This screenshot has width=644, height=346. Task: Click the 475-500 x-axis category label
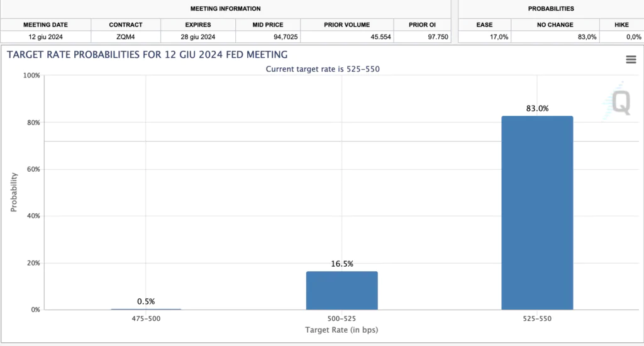point(146,319)
